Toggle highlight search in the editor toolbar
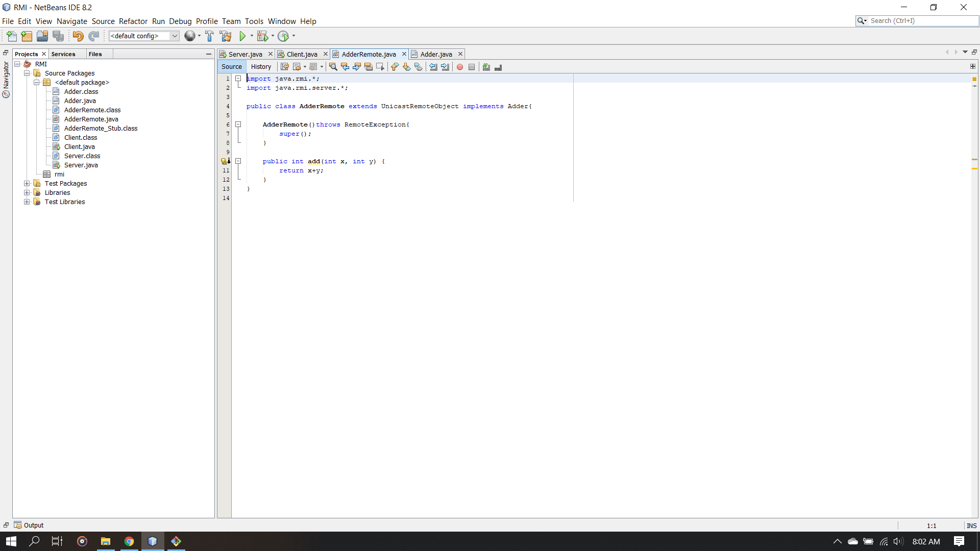The image size is (980, 551). [x=369, y=67]
